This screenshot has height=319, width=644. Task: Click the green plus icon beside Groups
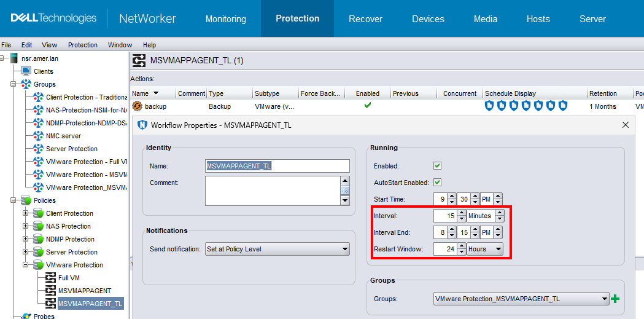(615, 299)
